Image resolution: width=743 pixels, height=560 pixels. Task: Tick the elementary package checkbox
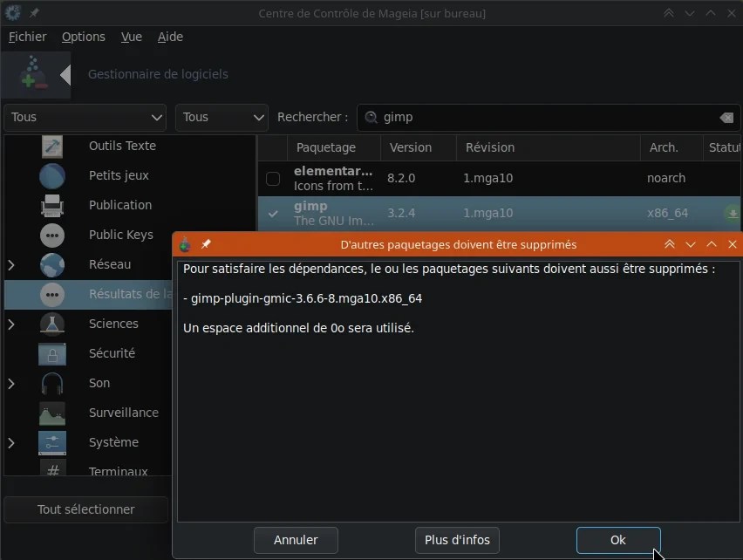point(273,179)
